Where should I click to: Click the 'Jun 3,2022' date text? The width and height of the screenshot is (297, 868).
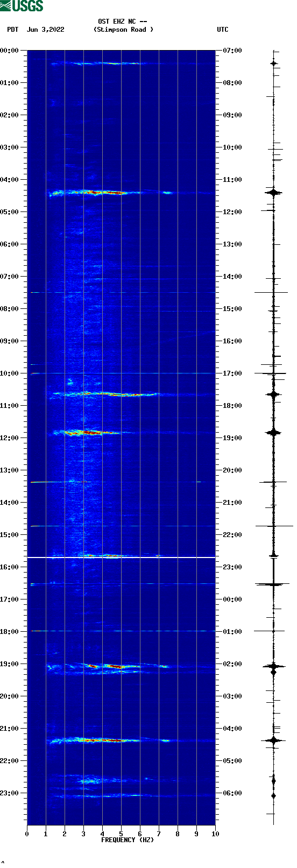[x=45, y=30]
